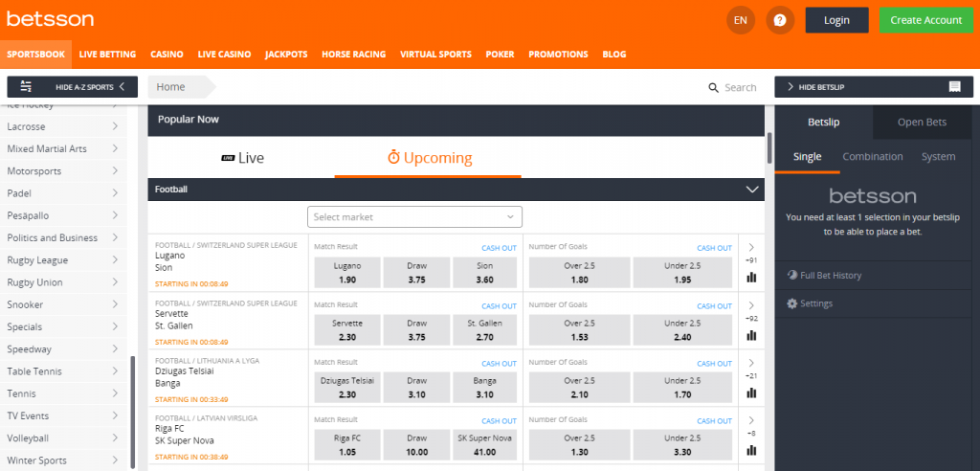The image size is (980, 471).
Task: Select the Combination bet type
Action: [872, 157]
